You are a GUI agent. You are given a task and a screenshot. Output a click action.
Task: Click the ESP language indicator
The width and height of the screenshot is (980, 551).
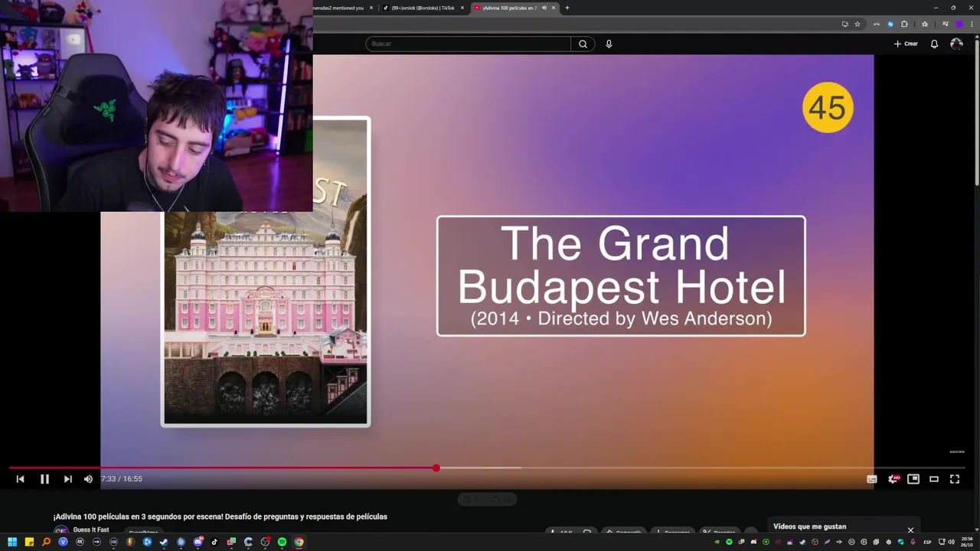point(927,542)
